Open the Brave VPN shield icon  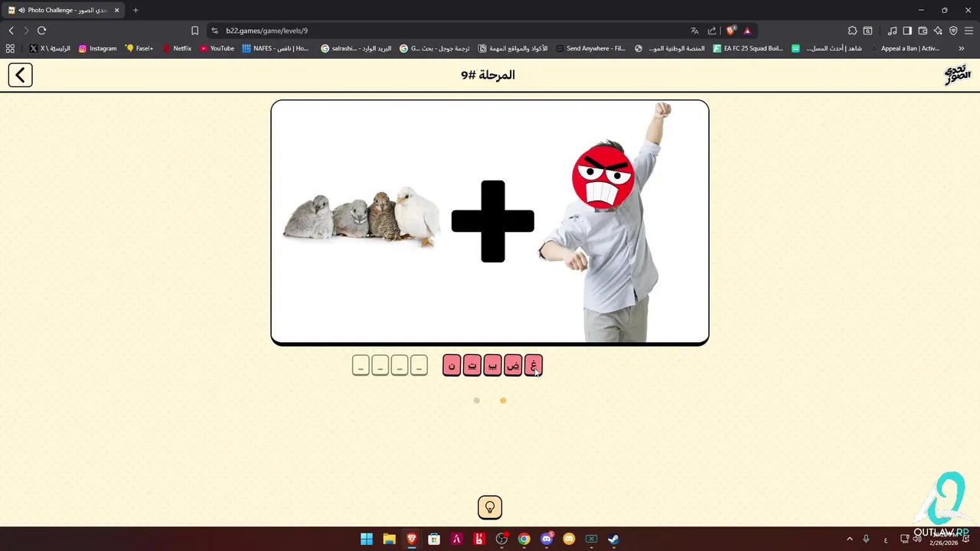953,31
